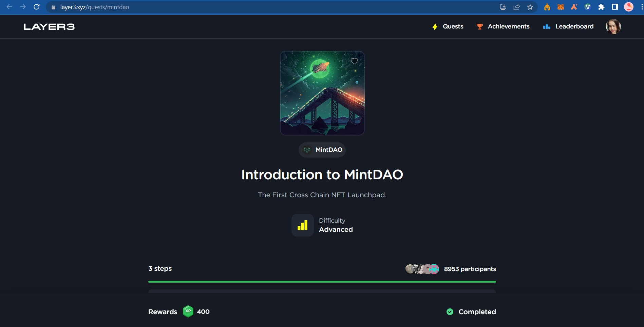Click the Leaderboard bar chart icon
Viewport: 644px width, 327px height.
tap(547, 26)
